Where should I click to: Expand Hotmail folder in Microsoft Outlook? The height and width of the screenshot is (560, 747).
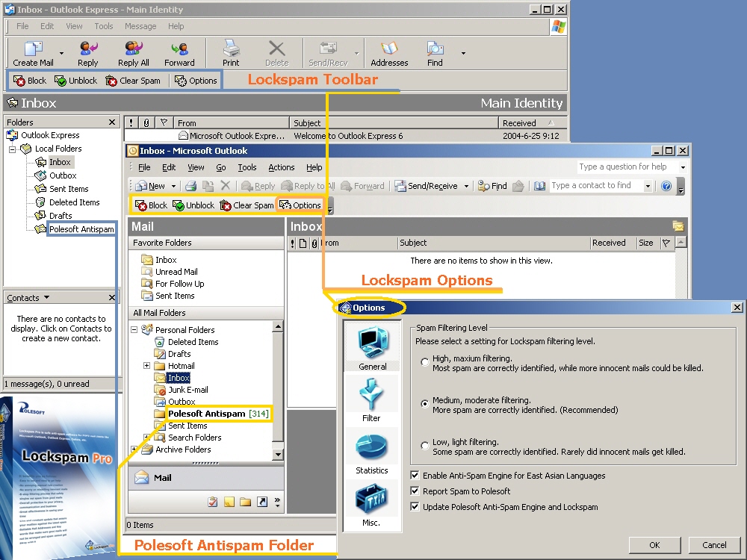pos(146,366)
